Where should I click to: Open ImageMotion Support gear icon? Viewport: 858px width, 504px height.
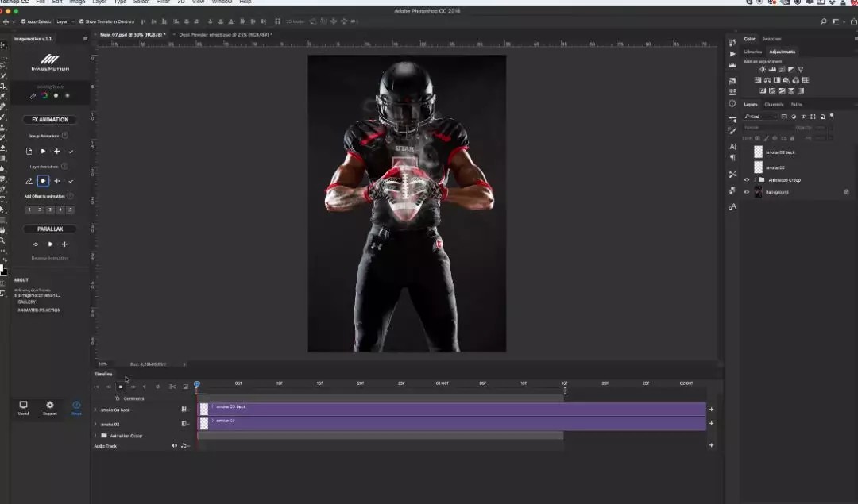tap(50, 405)
